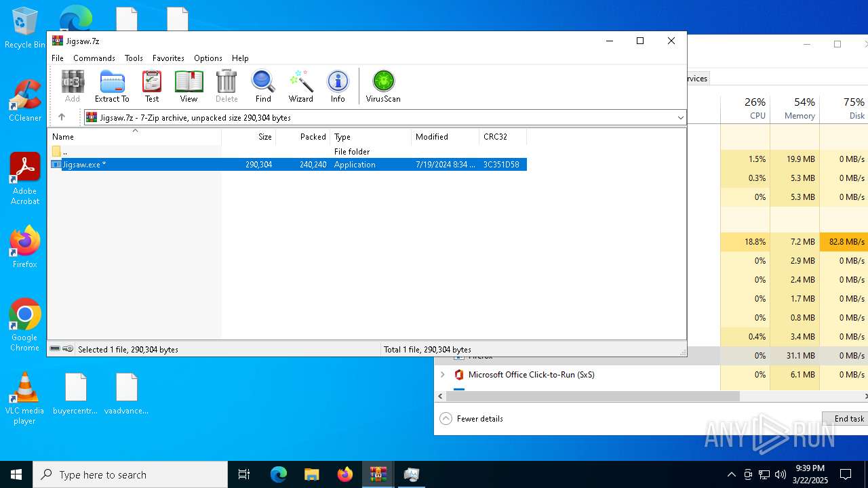
Task: Click the Add toolbar icon in WinRAR
Action: tap(73, 86)
